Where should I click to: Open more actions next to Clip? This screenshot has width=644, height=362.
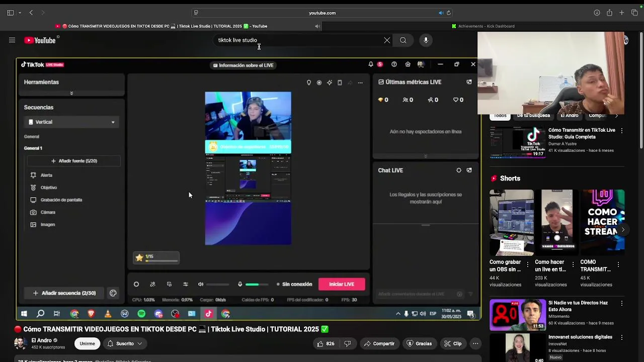(475, 343)
